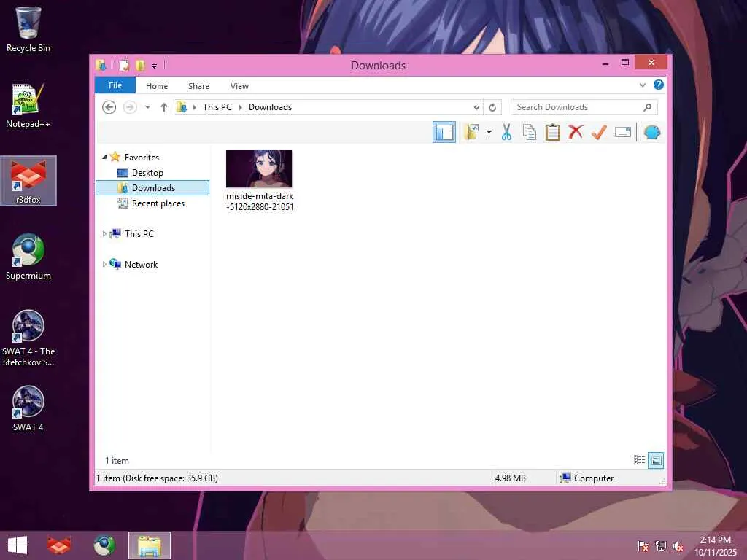Click File Explorer in the taskbar
The height and width of the screenshot is (560, 747).
[x=150, y=545]
